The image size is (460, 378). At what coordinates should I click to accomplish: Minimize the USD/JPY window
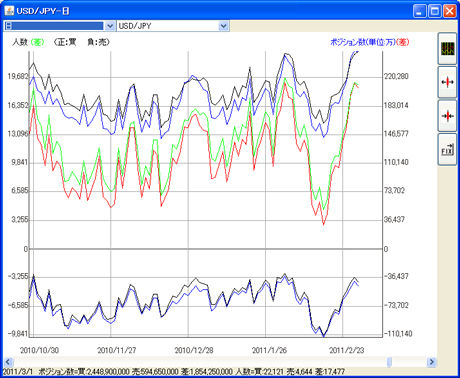[420, 11]
